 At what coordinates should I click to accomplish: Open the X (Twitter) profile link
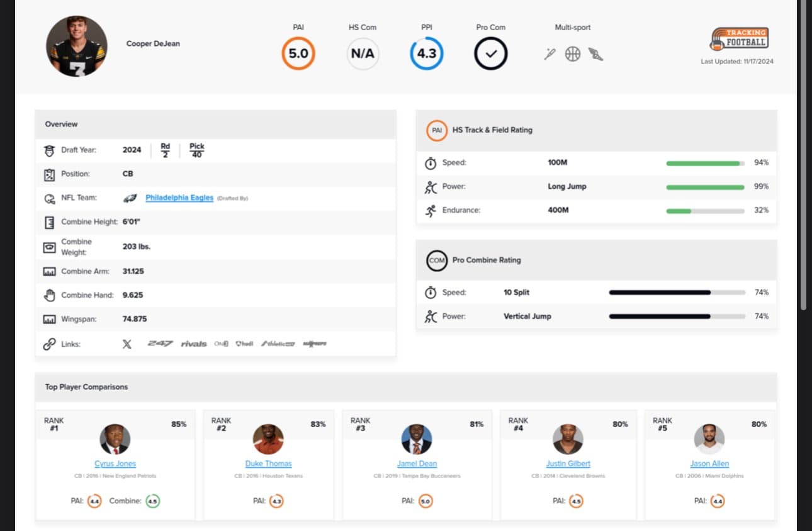tap(127, 344)
